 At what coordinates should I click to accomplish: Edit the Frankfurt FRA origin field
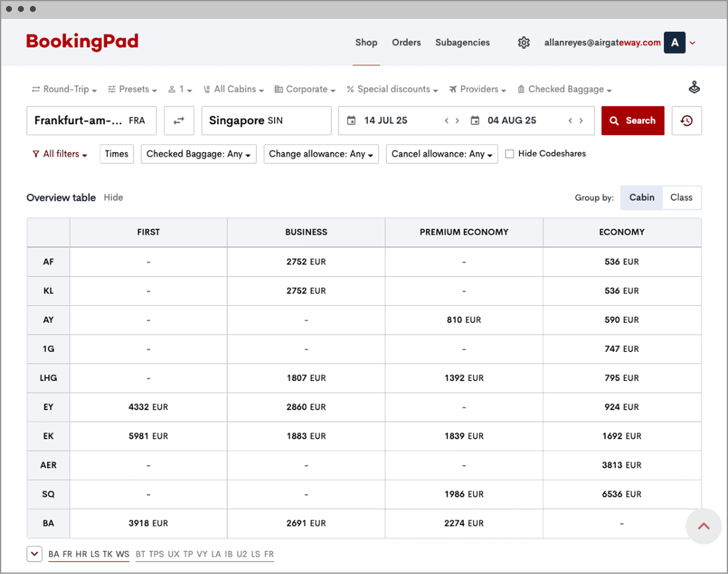coord(91,121)
